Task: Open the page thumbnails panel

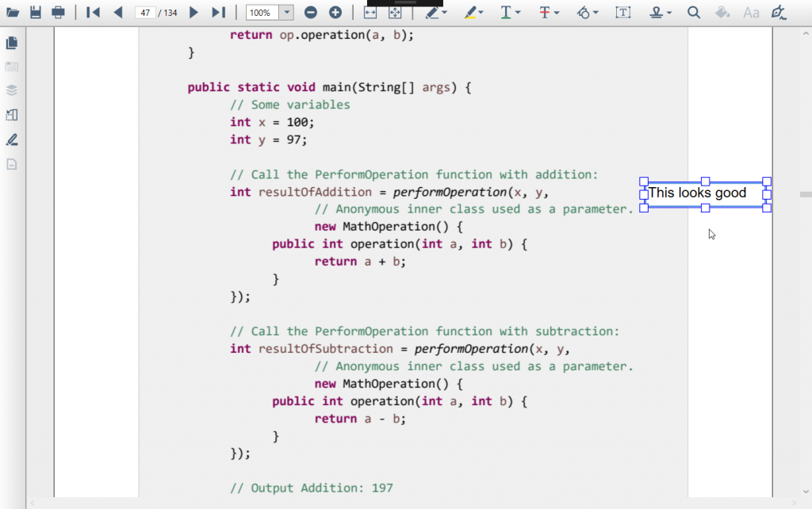Action: point(10,43)
